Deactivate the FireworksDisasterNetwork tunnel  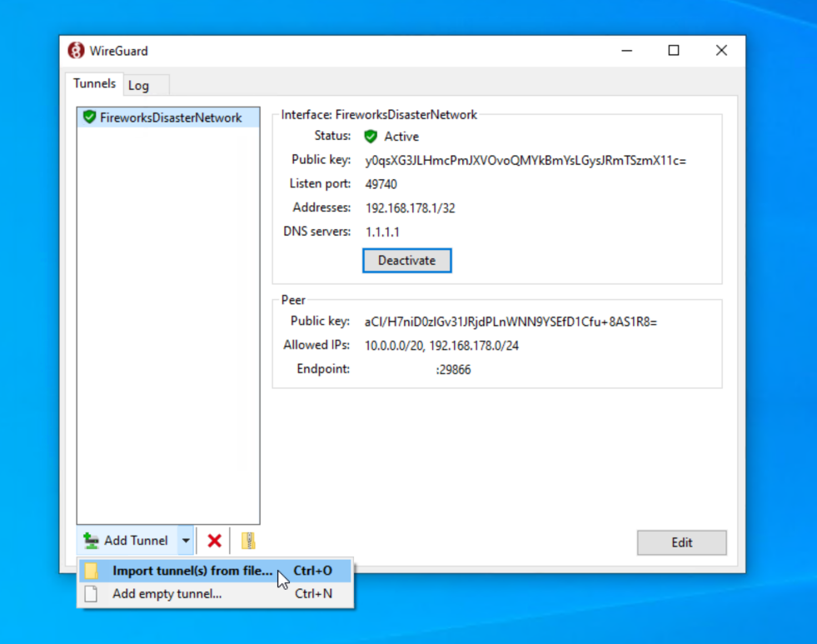pos(406,261)
